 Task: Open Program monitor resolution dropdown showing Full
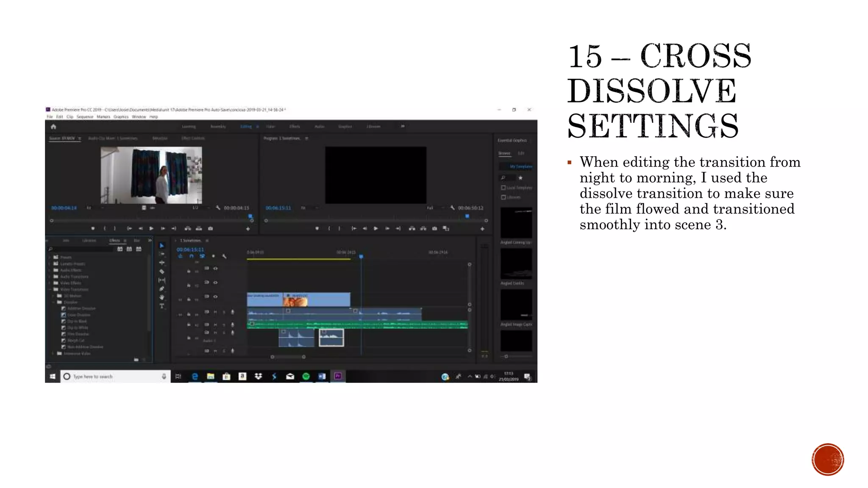pyautogui.click(x=436, y=208)
